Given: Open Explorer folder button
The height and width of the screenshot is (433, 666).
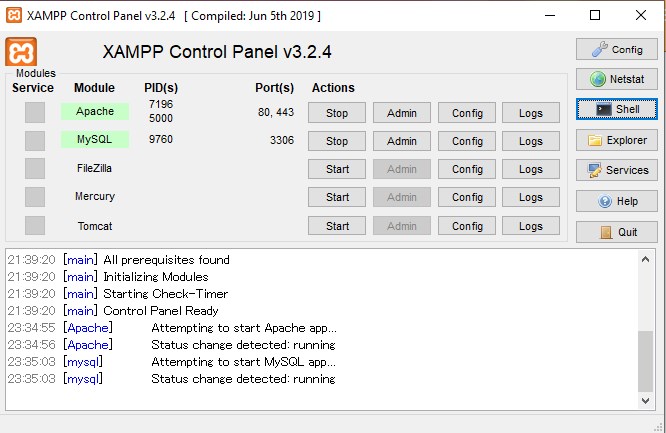Looking at the screenshot, I should pos(616,140).
